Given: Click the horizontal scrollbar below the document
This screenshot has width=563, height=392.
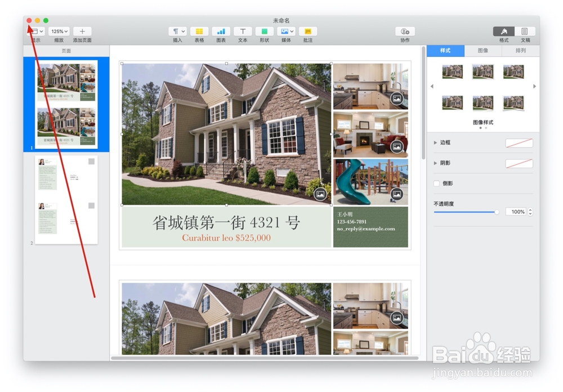Looking at the screenshot, I should click(x=265, y=358).
